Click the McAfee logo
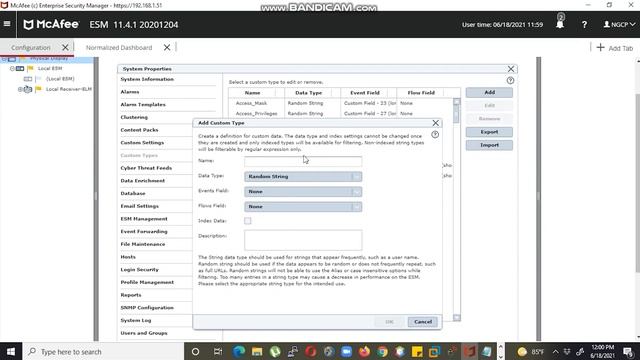The height and width of the screenshot is (360, 640). click(x=51, y=24)
